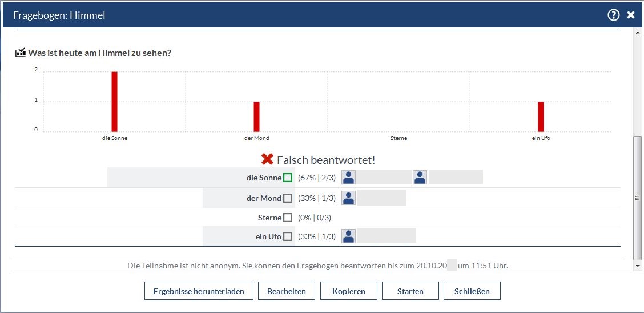Click the scrollbar up arrow
This screenshot has width=644, height=313.
click(x=638, y=34)
